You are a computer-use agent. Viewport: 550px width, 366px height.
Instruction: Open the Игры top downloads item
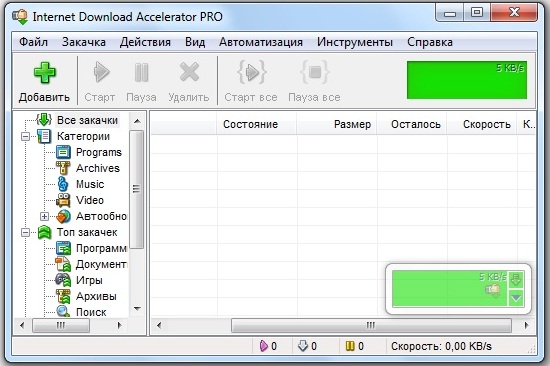coord(89,280)
